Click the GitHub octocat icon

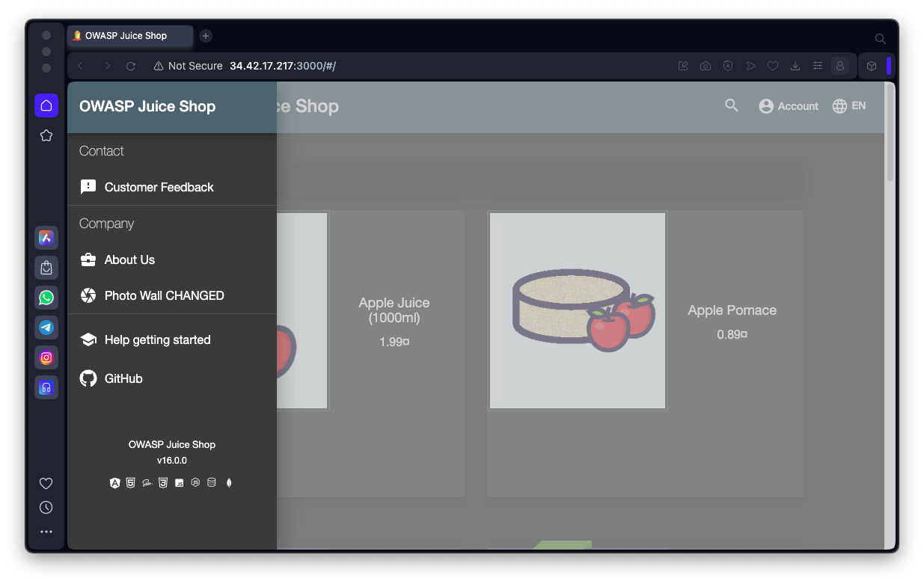tap(88, 378)
